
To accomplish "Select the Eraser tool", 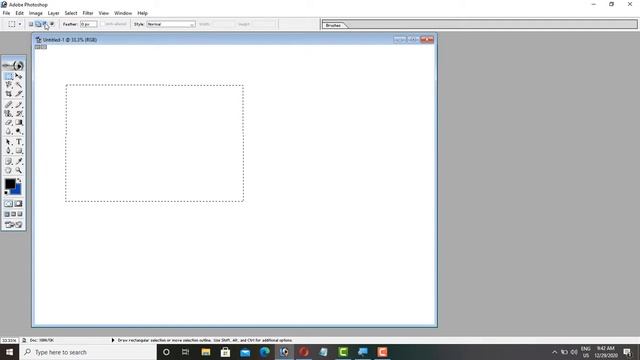I will 9,122.
